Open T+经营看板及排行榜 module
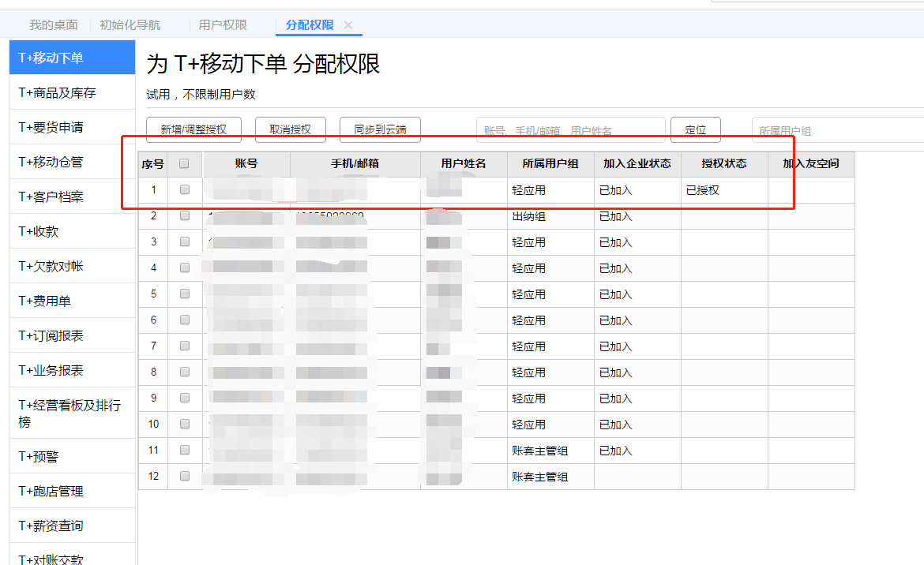 [x=72, y=413]
